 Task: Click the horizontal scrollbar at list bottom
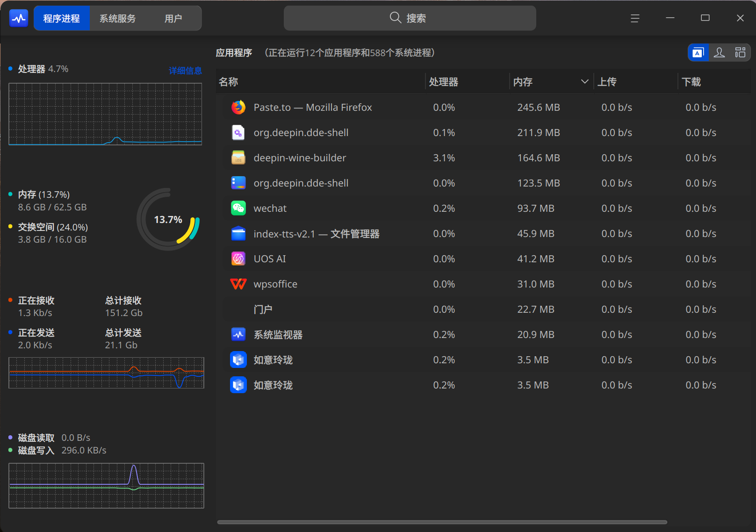click(442, 522)
